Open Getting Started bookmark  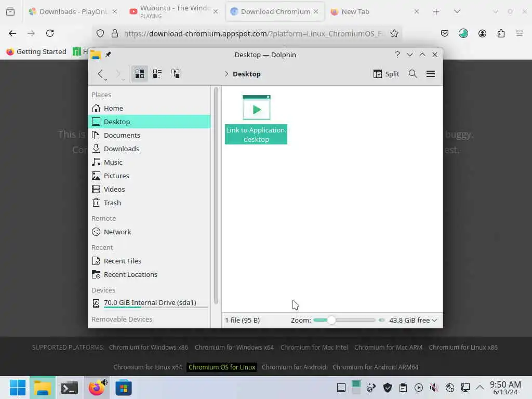click(36, 51)
